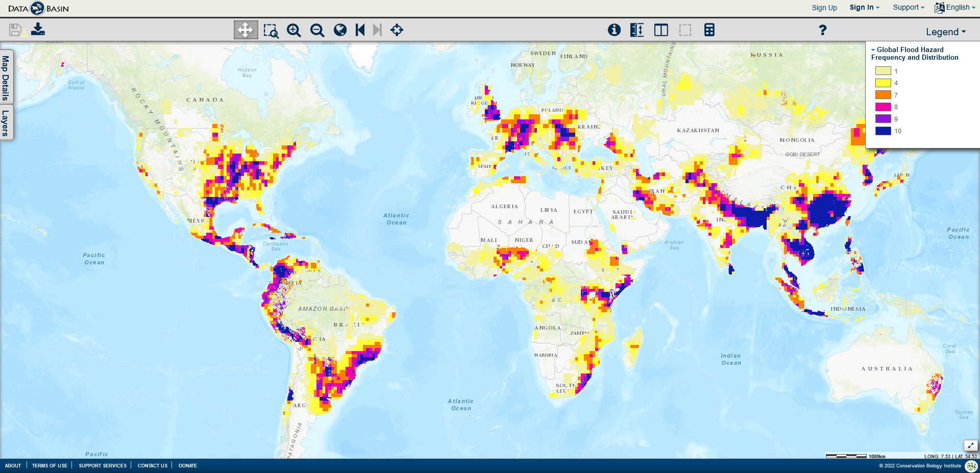
Task: Zoom to full globe extent
Action: (x=340, y=30)
